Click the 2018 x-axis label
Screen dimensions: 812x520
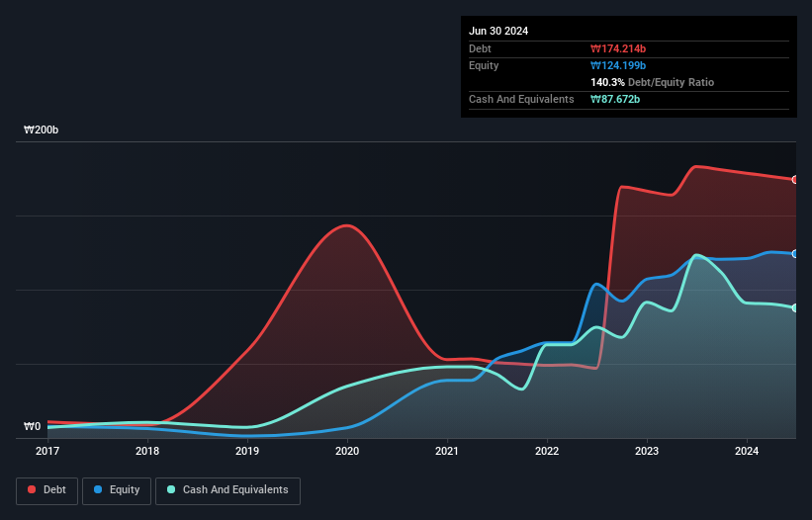point(147,451)
